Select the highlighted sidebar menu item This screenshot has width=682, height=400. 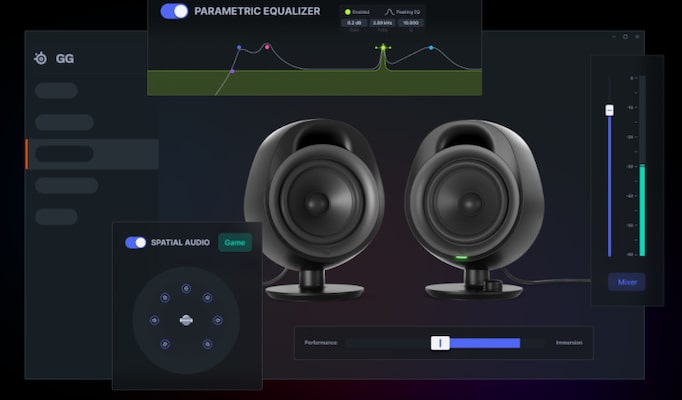(x=65, y=154)
